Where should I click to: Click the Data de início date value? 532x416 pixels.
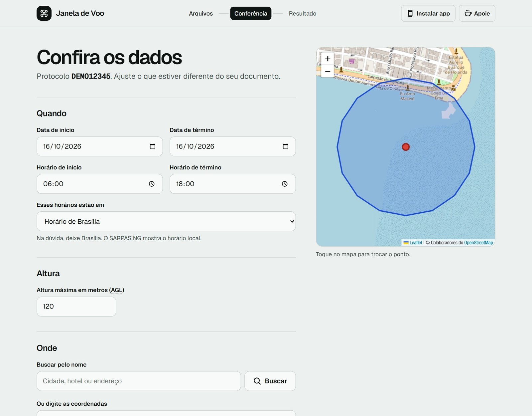coord(62,146)
